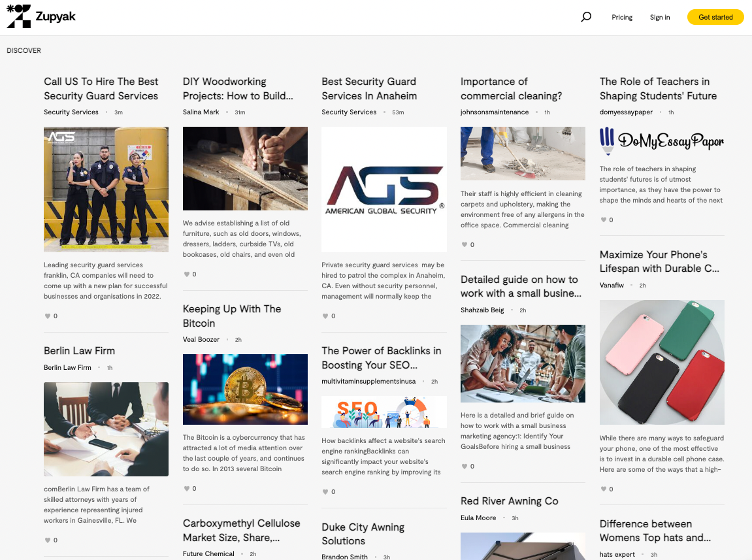Screen dimensions: 752x560
Task: View Shahzaib Beig author profile
Action: pos(482,310)
